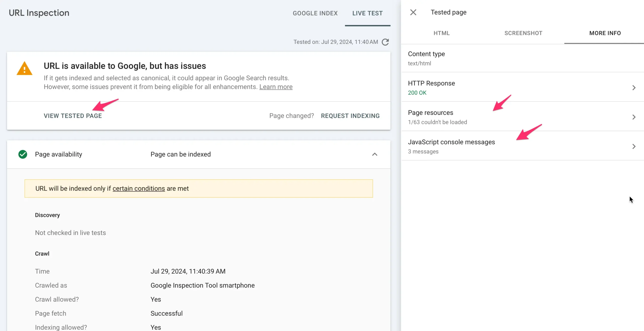Collapse the Page availability section chevron
Viewport: 644px width, 331px height.
pos(375,154)
